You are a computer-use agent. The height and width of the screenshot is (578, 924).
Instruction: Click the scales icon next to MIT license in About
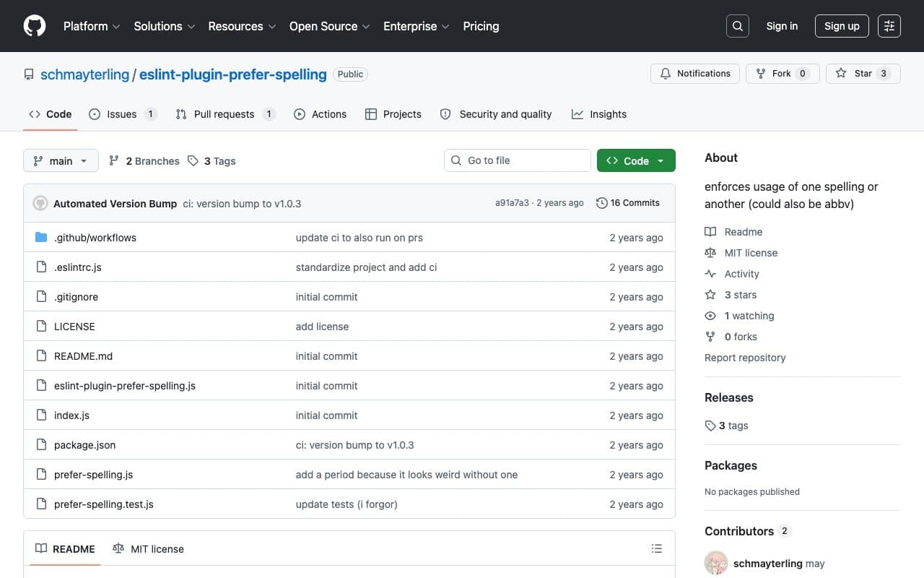point(710,253)
